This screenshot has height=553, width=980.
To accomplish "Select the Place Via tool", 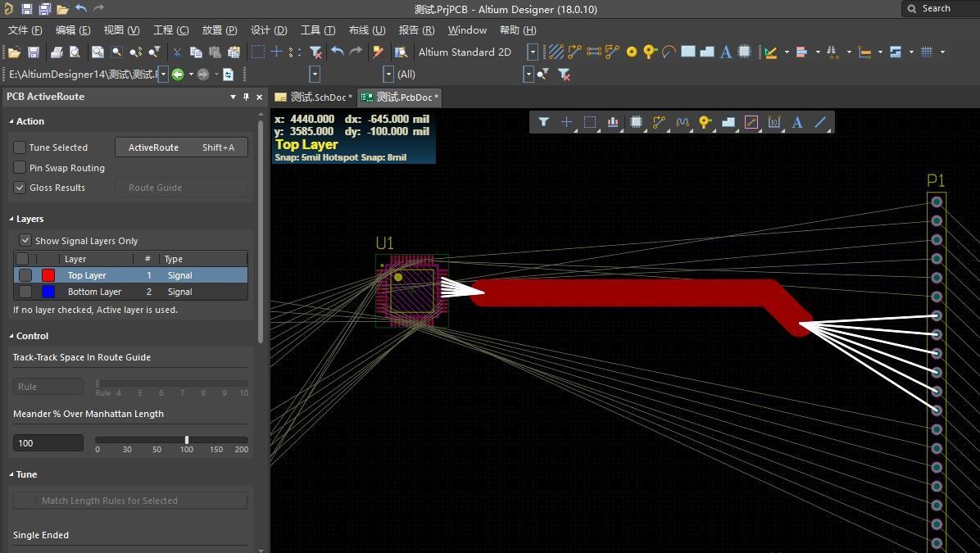I will coord(650,52).
